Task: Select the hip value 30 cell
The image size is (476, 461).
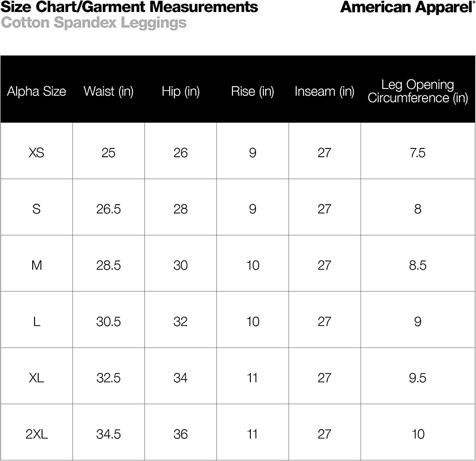Action: tap(180, 265)
